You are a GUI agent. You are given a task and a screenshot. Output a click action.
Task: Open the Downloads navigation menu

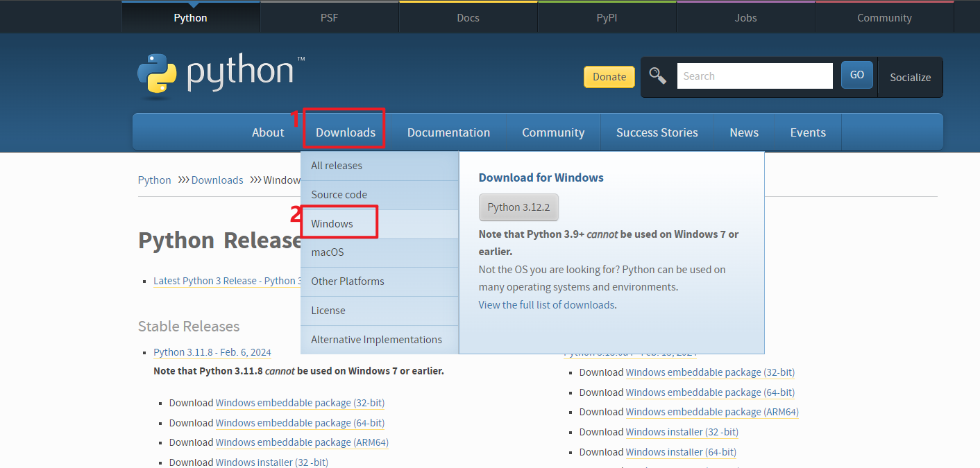pos(346,132)
